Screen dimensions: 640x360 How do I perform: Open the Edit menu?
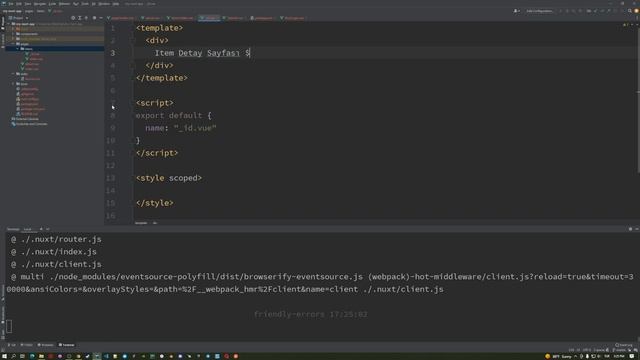click(x=19, y=4)
